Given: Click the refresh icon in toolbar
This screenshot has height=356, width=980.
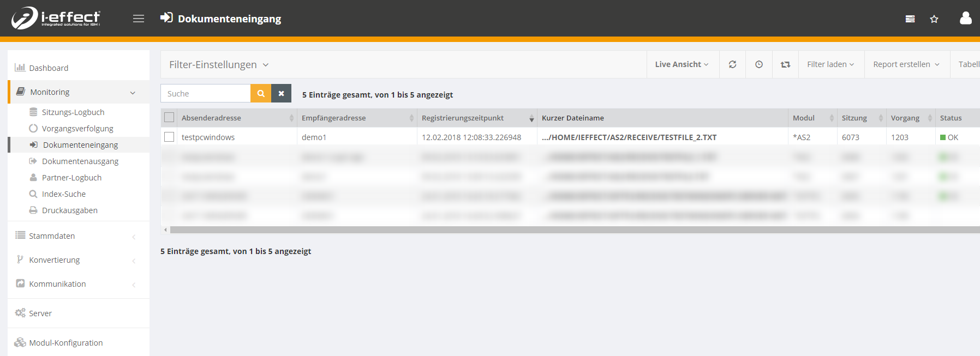Looking at the screenshot, I should click(732, 64).
